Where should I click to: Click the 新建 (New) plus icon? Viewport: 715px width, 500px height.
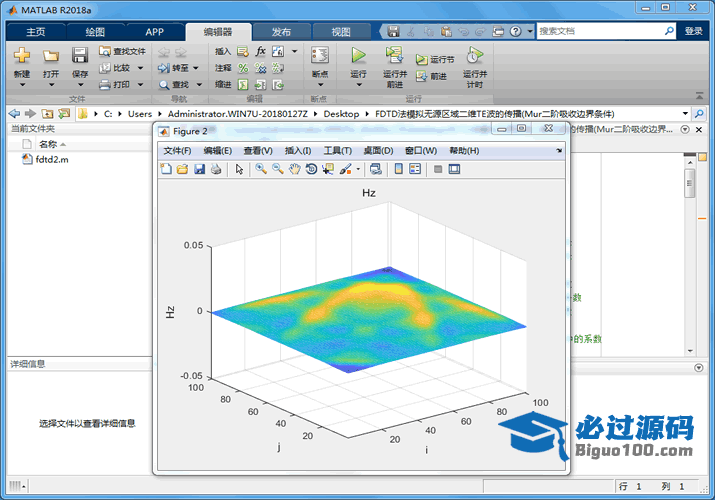click(21, 55)
